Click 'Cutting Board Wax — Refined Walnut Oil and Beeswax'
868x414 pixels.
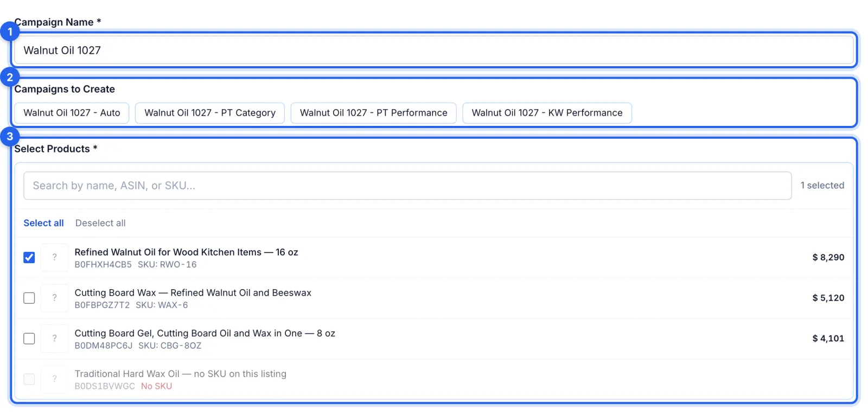click(193, 292)
